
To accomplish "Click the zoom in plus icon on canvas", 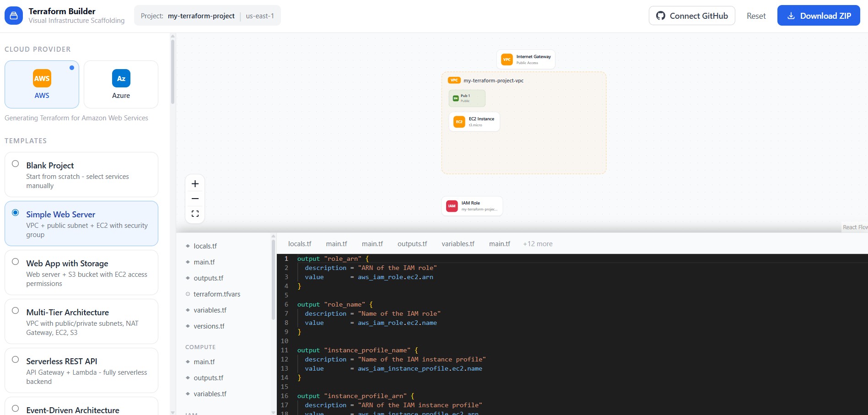I will click(x=195, y=184).
